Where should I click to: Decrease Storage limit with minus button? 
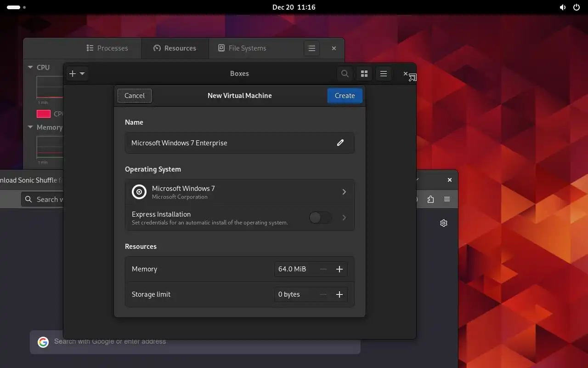323,294
